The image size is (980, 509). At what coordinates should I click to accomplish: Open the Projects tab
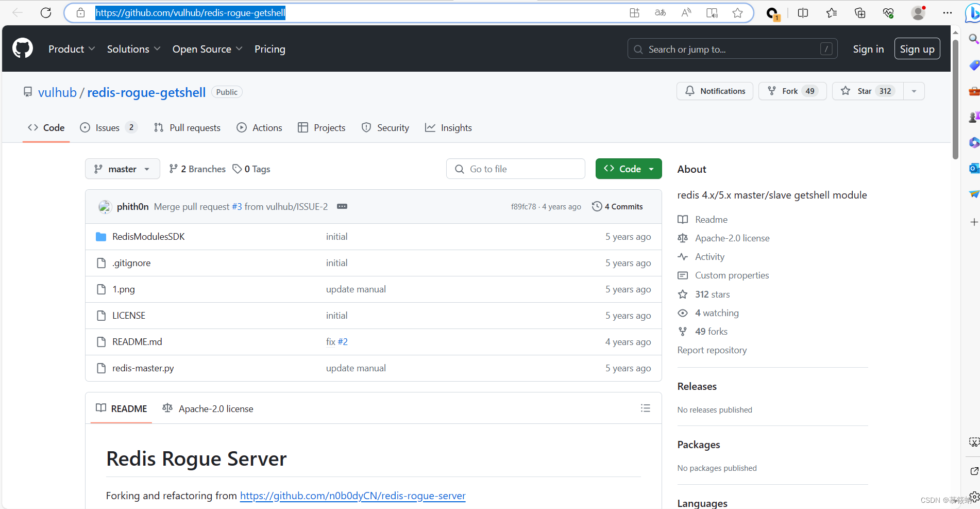(322, 128)
